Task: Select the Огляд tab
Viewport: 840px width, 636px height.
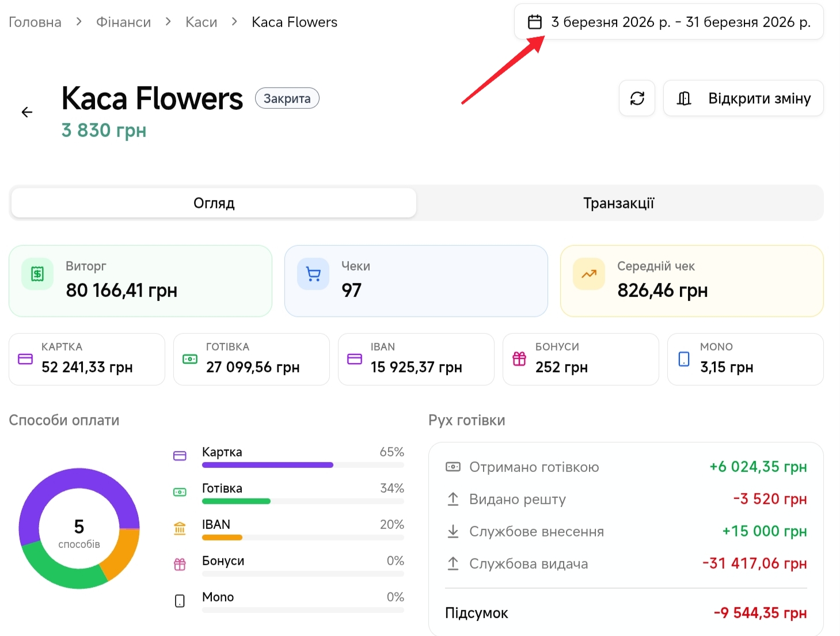Action: [214, 203]
